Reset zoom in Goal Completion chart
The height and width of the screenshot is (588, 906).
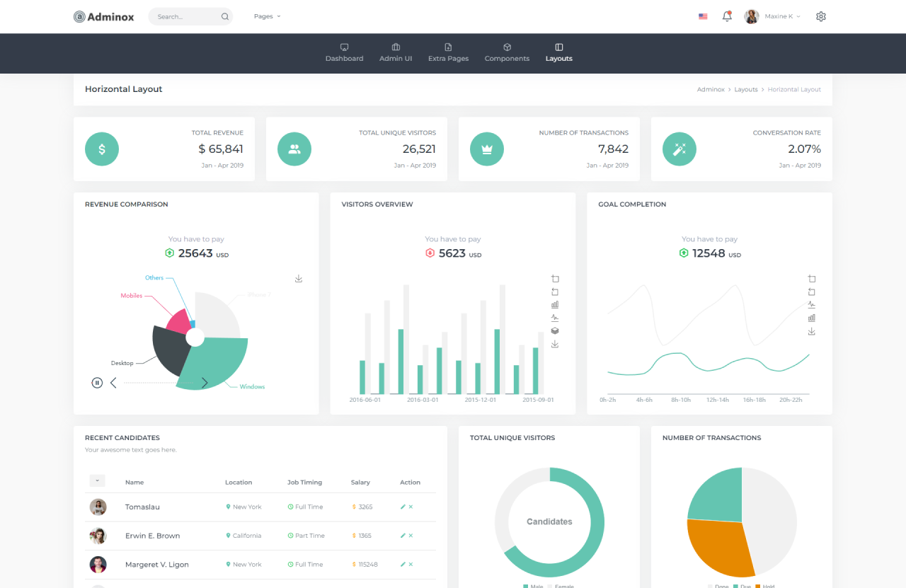(812, 292)
